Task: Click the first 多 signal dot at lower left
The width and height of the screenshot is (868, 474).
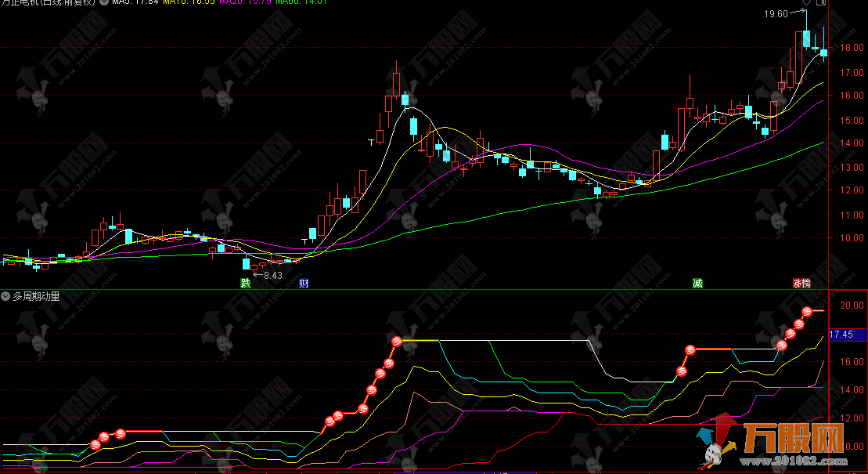Action: click(x=95, y=443)
